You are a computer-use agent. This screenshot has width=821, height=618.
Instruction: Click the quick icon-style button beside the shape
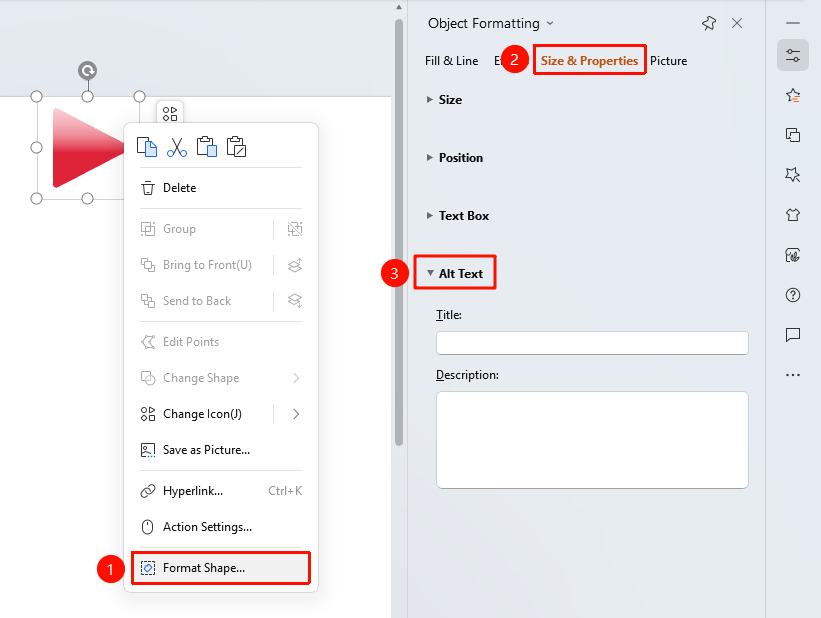click(x=170, y=114)
